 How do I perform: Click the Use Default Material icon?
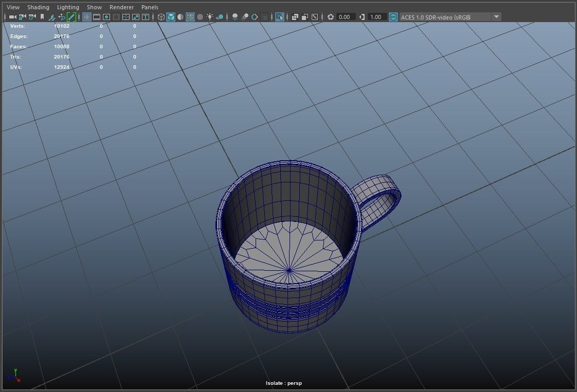pyautogui.click(x=181, y=17)
